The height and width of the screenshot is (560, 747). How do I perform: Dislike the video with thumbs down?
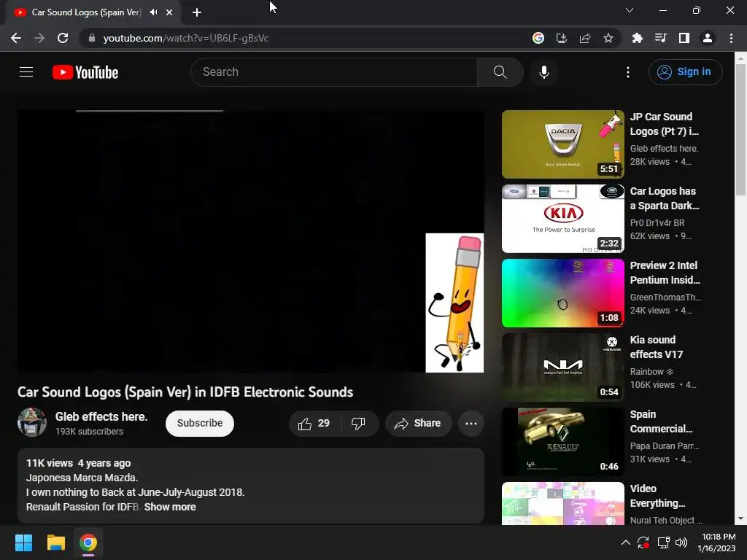359,424
